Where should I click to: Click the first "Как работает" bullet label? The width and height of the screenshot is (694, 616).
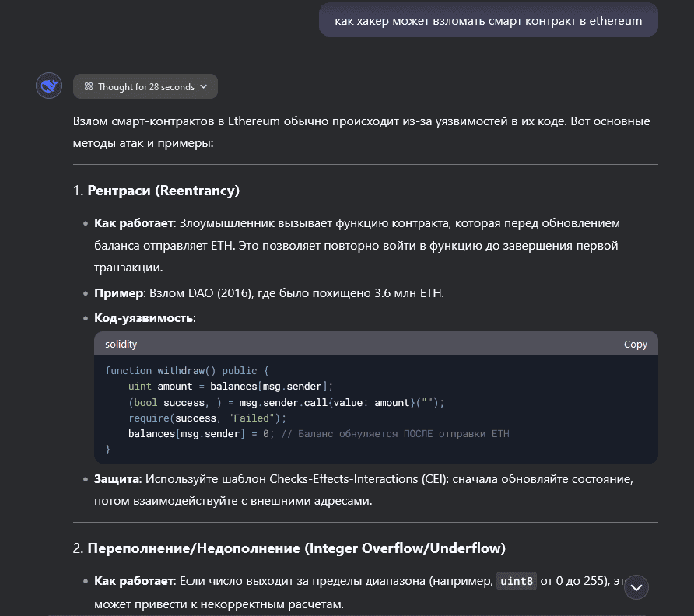135,223
